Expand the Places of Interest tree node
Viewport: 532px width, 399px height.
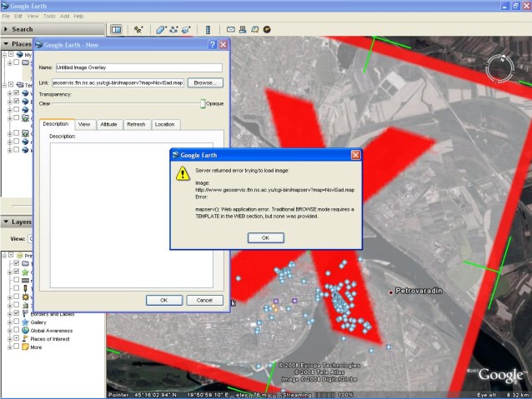coord(9,339)
